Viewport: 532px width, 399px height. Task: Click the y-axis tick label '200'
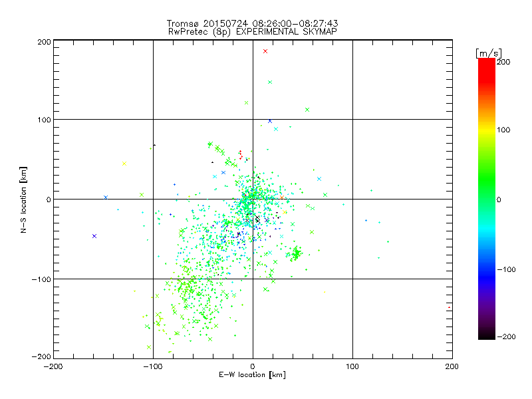44,42
